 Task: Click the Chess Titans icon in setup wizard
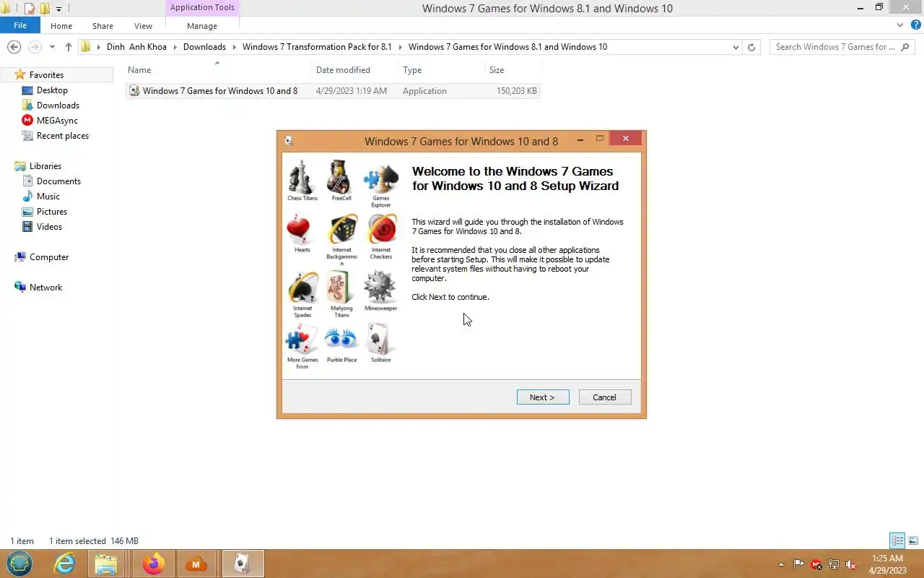pos(302,177)
